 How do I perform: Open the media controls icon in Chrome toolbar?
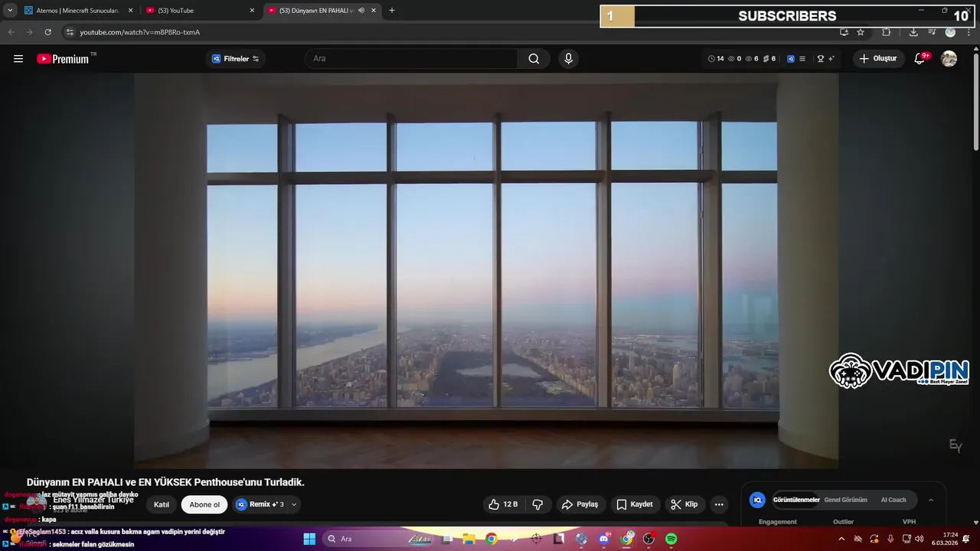coord(932,32)
